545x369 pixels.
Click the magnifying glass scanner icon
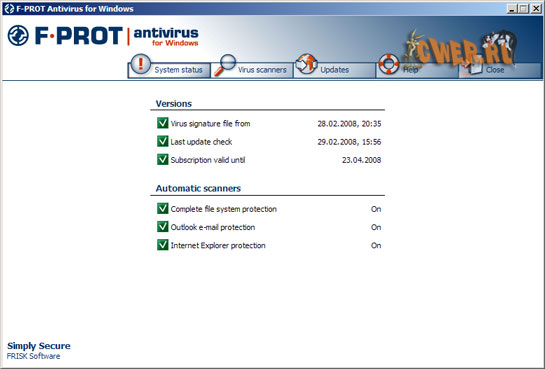coord(224,65)
